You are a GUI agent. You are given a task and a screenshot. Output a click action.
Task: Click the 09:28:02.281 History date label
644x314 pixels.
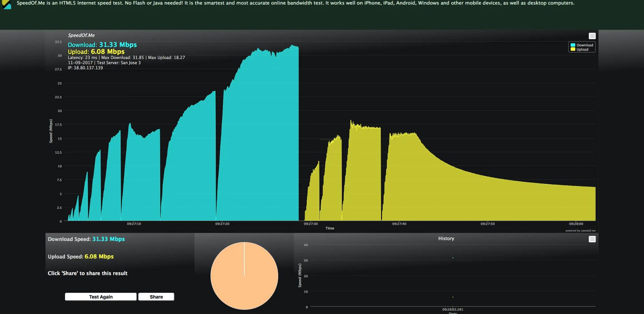tap(453, 309)
